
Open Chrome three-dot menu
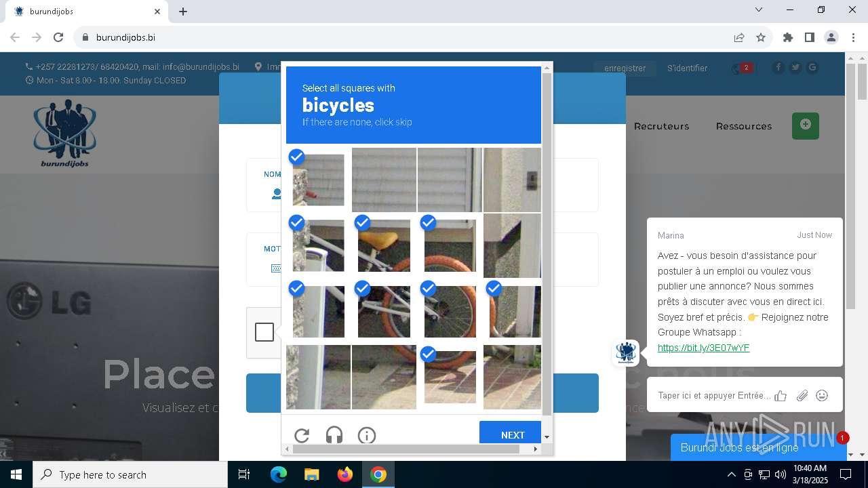pos(853,37)
